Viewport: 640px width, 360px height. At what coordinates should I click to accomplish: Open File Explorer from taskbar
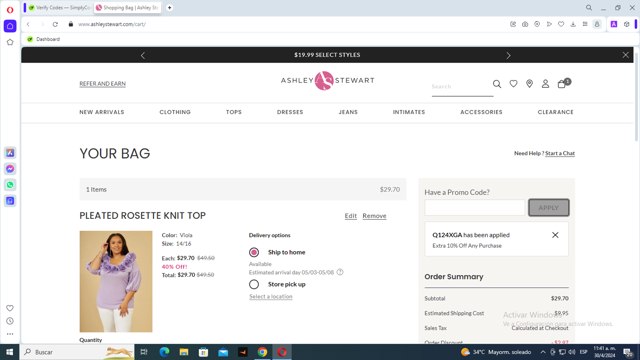pyautogui.click(x=184, y=352)
